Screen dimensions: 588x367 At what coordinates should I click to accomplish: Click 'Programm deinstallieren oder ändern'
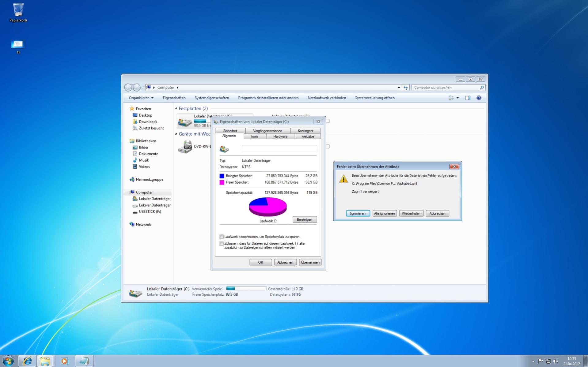(268, 98)
